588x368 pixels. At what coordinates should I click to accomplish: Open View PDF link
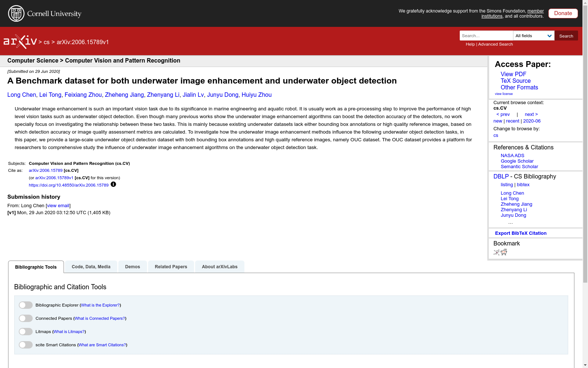tap(513, 74)
